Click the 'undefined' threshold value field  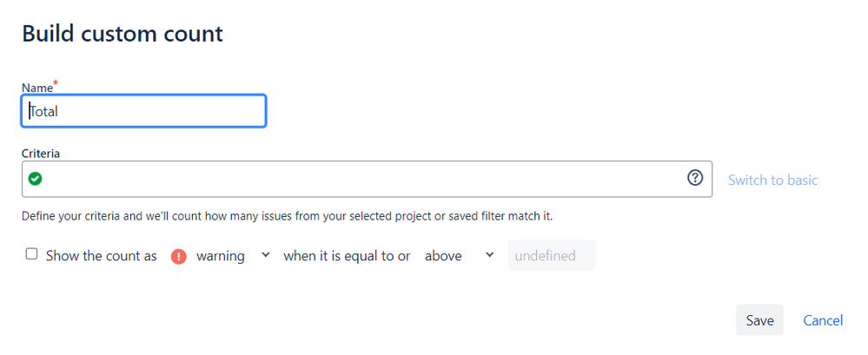pyautogui.click(x=552, y=256)
